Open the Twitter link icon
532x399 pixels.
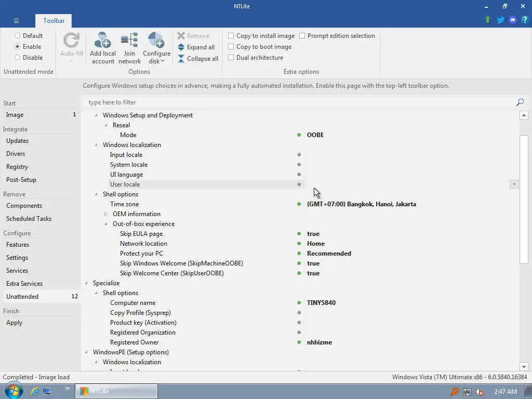(x=500, y=20)
